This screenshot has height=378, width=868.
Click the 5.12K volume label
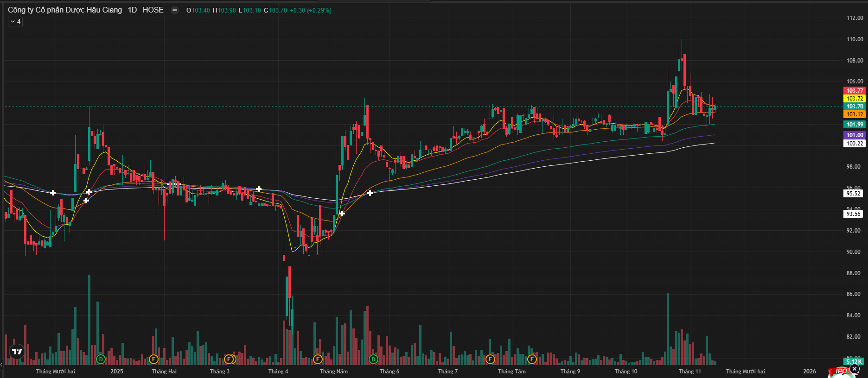click(x=854, y=362)
